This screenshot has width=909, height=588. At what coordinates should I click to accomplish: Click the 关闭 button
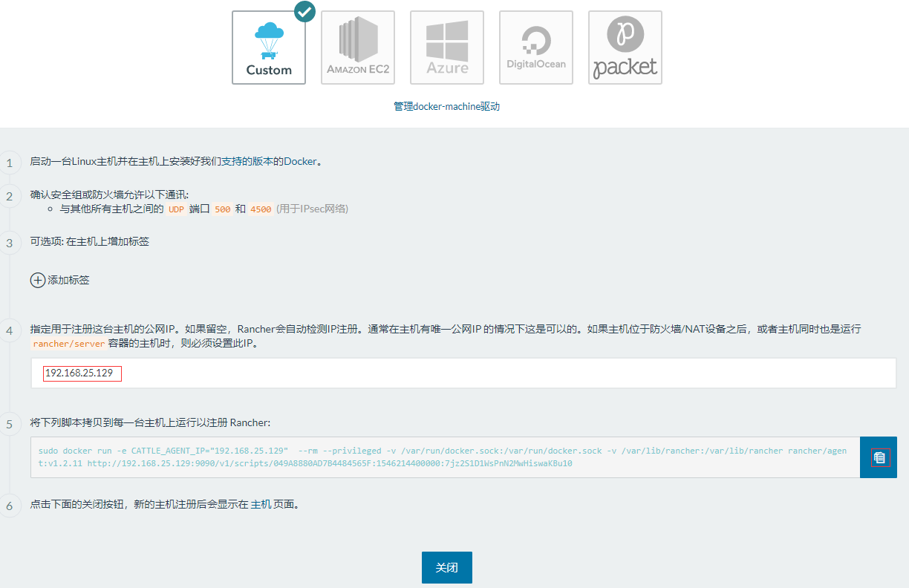pyautogui.click(x=447, y=568)
